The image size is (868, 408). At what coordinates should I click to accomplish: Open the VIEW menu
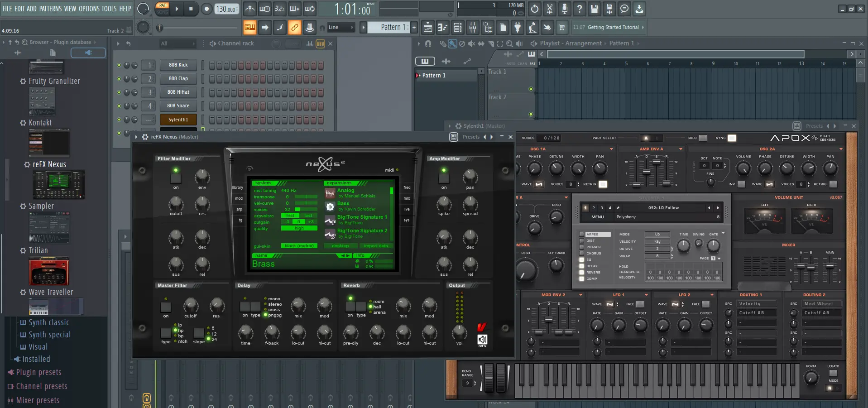coord(70,9)
